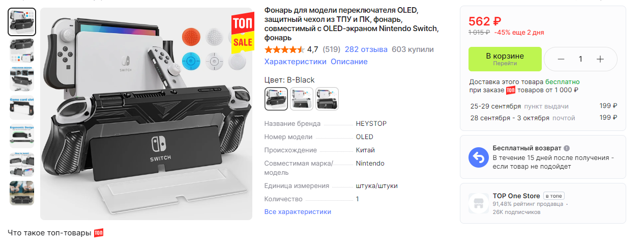Increase quantity with the plus button
644x241 pixels.
point(600,59)
